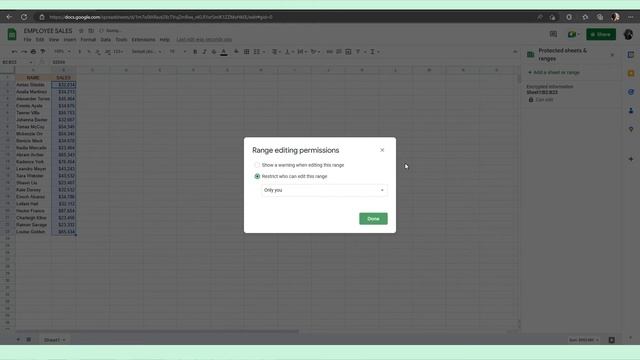Open the Keep side panel icon
Image resolution: width=640 pixels, height=360 pixels.
point(631,73)
